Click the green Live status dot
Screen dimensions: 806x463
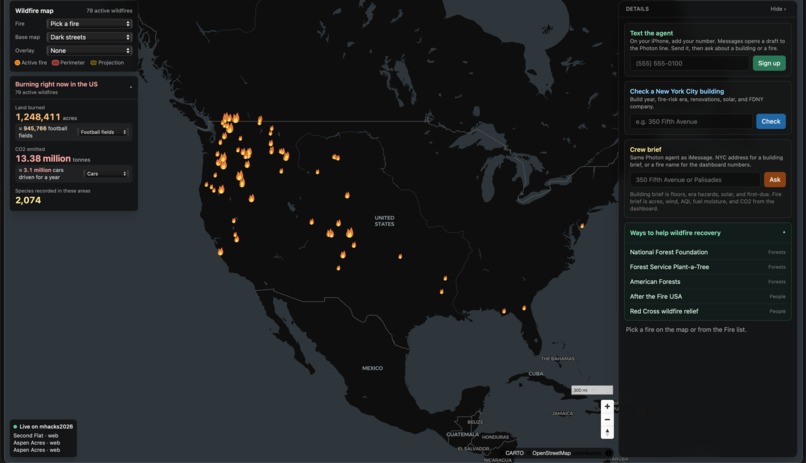pos(15,427)
